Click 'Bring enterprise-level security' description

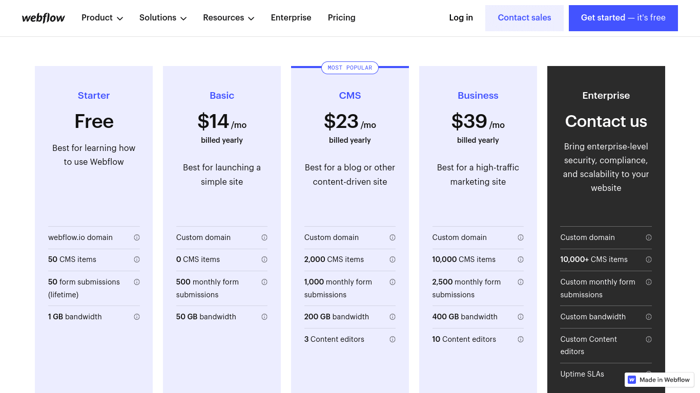606,167
